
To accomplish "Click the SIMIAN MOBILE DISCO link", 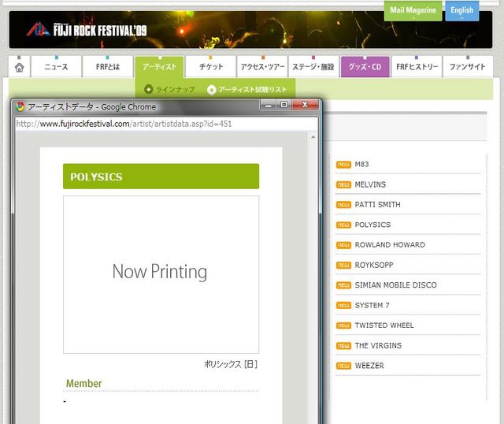I will point(395,285).
